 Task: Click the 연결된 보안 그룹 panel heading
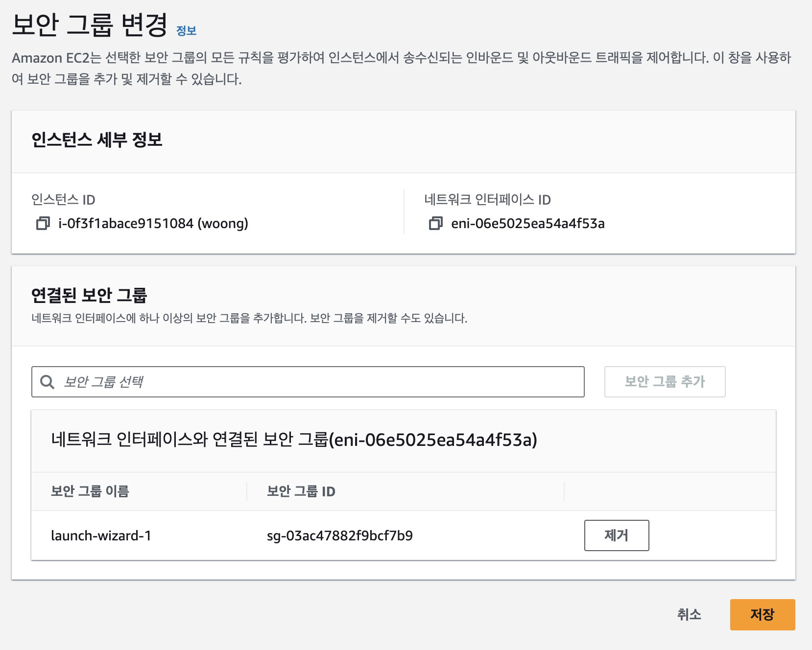click(x=89, y=295)
